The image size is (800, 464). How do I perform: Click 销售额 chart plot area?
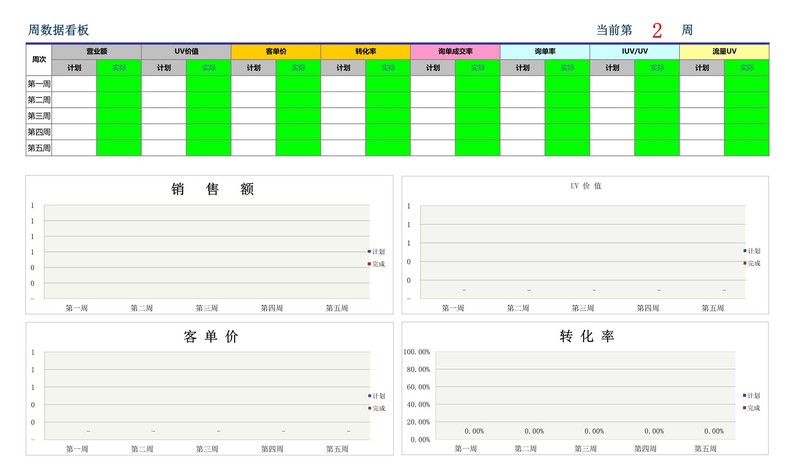pos(207,252)
